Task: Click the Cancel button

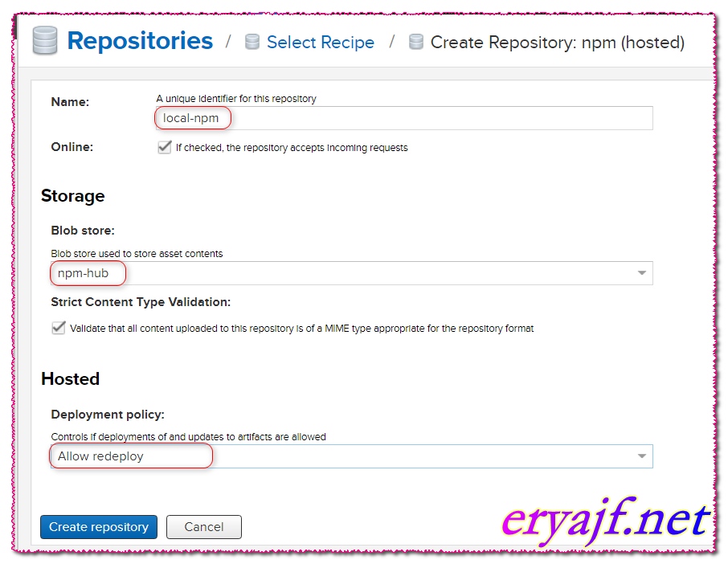Action: click(204, 527)
